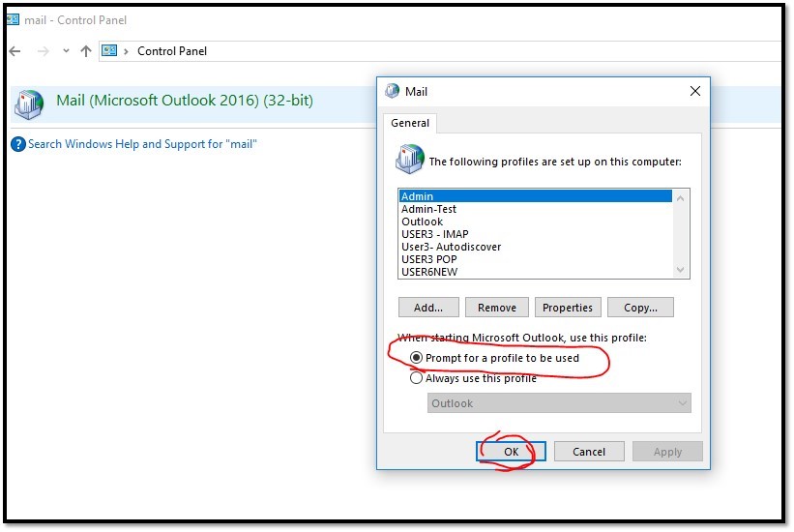794x532 pixels.
Task: Click the blue help question mark icon
Action: coord(17,144)
